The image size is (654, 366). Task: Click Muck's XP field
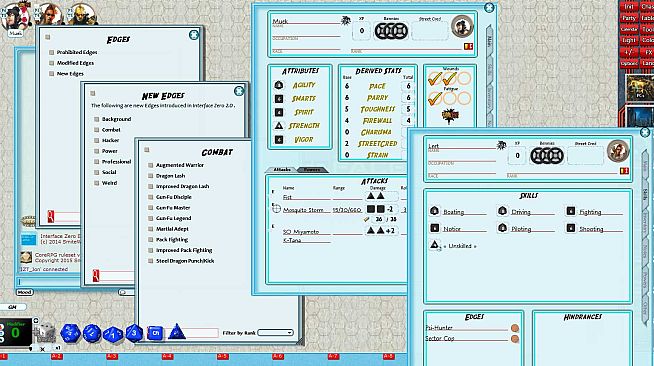362,31
